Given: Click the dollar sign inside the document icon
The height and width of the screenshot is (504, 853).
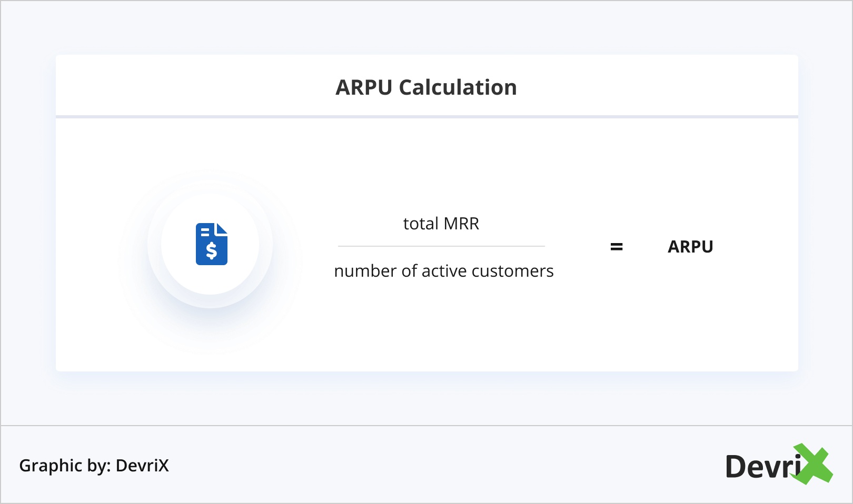Looking at the screenshot, I should (212, 251).
